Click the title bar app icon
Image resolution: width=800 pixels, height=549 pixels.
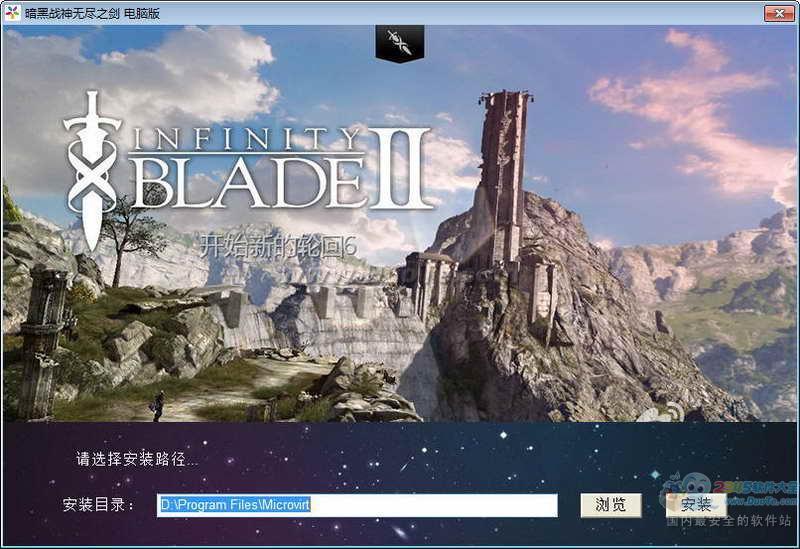12,13
